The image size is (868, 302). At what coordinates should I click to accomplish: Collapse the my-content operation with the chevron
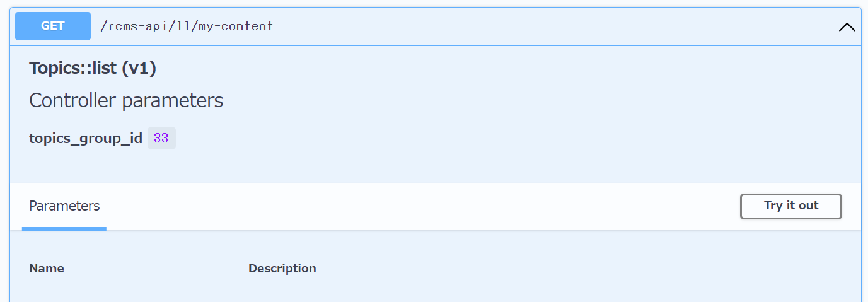tap(847, 27)
